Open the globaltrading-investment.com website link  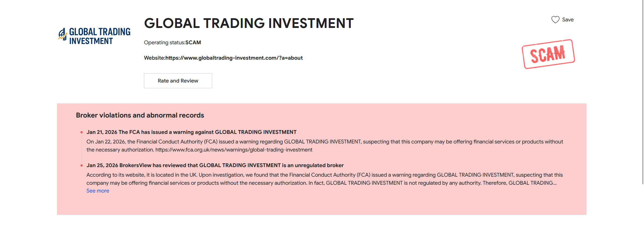point(234,58)
